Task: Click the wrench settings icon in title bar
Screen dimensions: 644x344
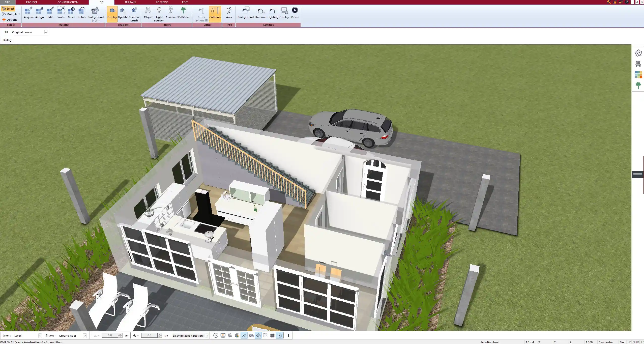Action: pos(609,2)
